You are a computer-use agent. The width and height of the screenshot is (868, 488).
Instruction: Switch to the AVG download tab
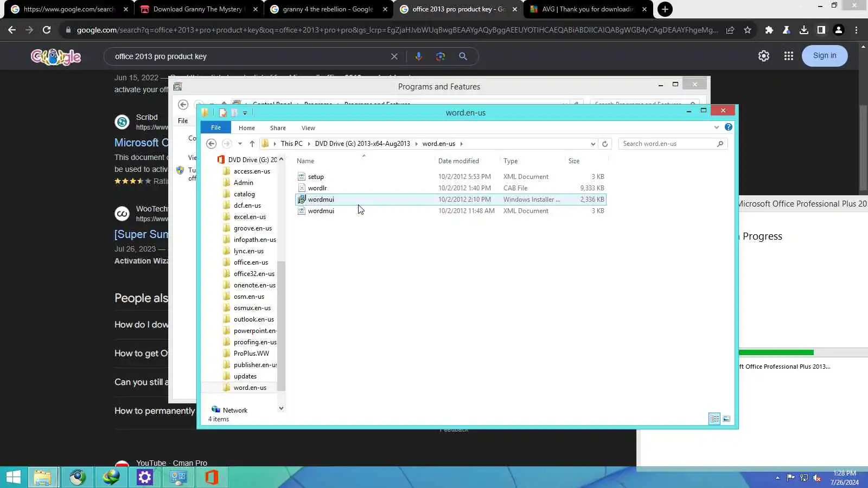pos(588,9)
